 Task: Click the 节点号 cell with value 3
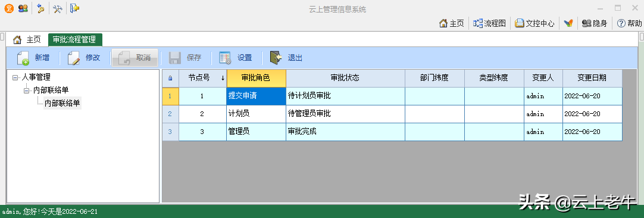pos(202,132)
